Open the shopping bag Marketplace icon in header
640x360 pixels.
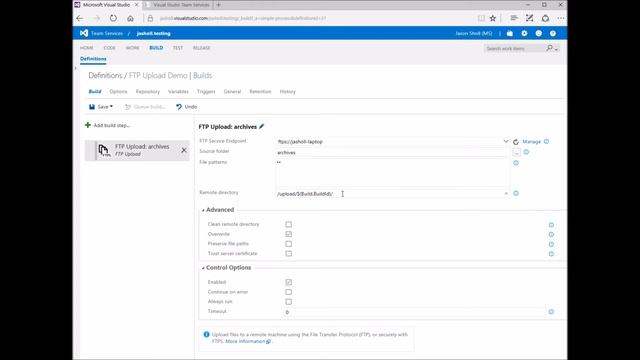tap(510, 33)
